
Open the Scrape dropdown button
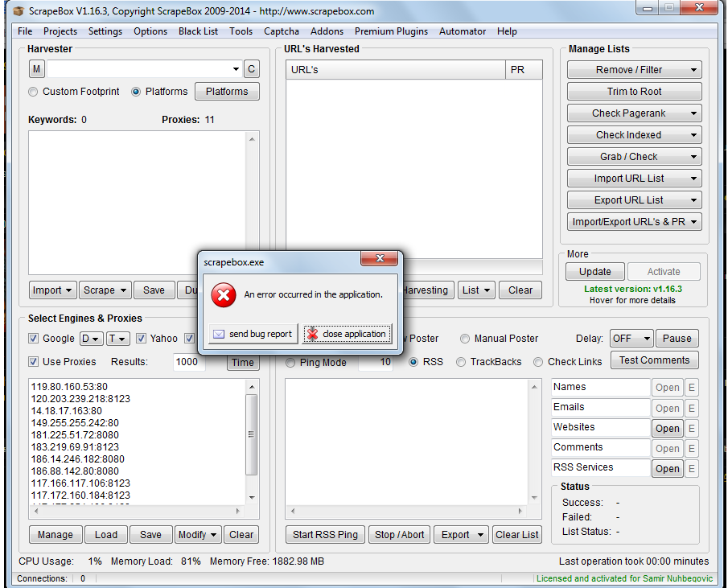click(x=105, y=290)
